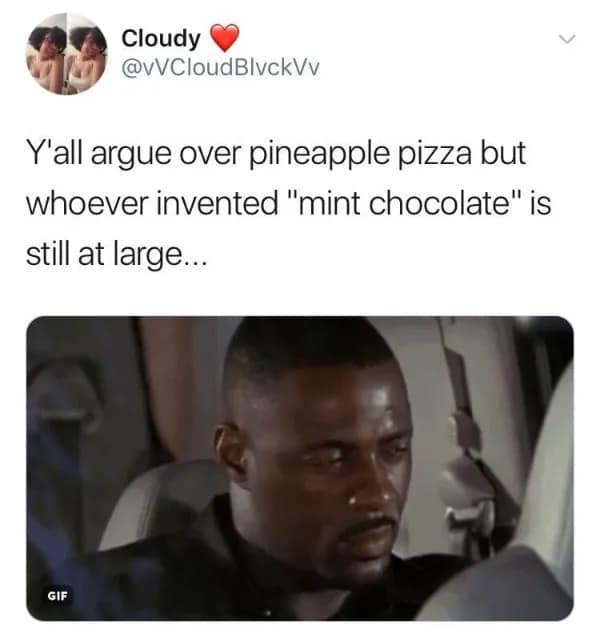Screen dimensions: 600x638
Task: Click the GIF badge on the media
Action: (58, 596)
